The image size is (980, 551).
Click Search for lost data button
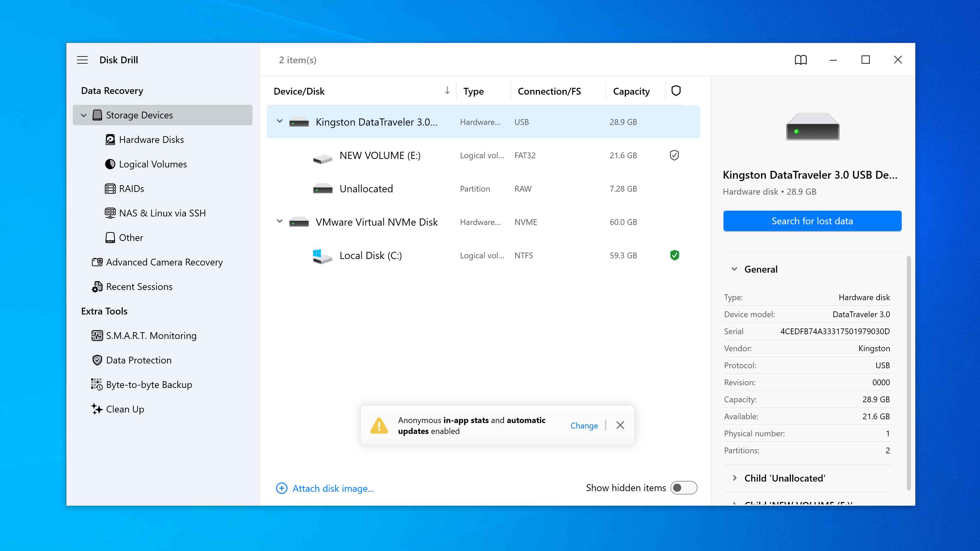(x=812, y=221)
